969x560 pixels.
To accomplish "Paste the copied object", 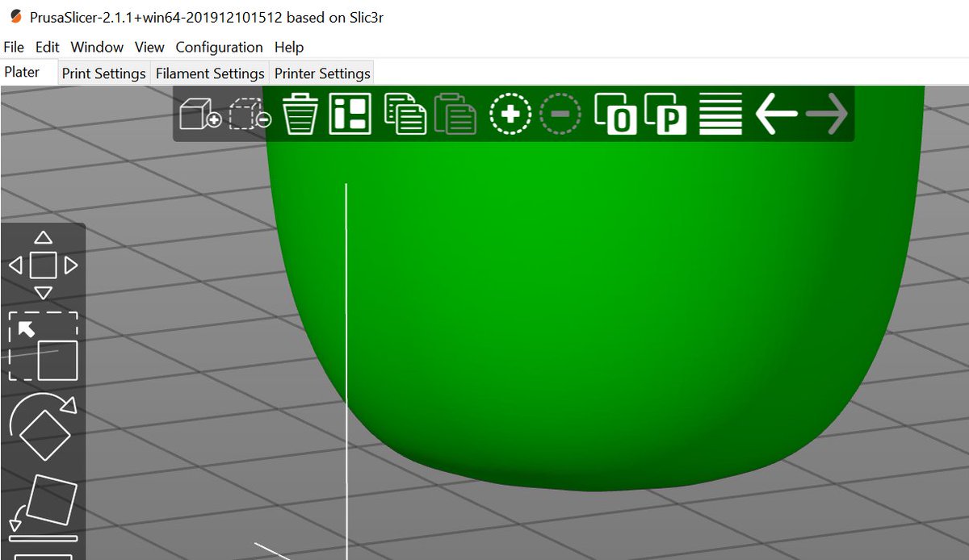I will 456,114.
